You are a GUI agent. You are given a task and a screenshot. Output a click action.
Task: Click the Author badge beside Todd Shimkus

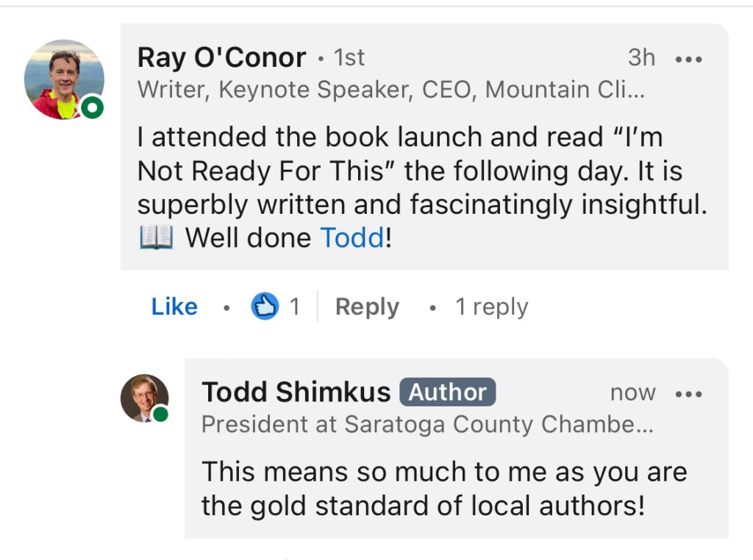click(x=448, y=392)
